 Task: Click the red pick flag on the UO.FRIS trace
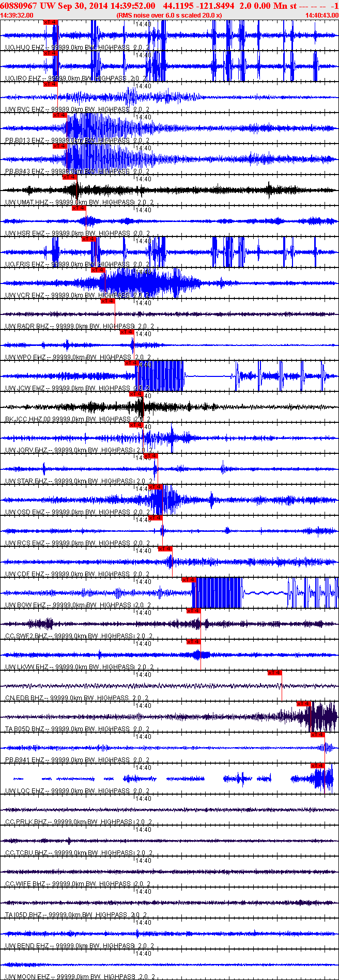[89, 239]
